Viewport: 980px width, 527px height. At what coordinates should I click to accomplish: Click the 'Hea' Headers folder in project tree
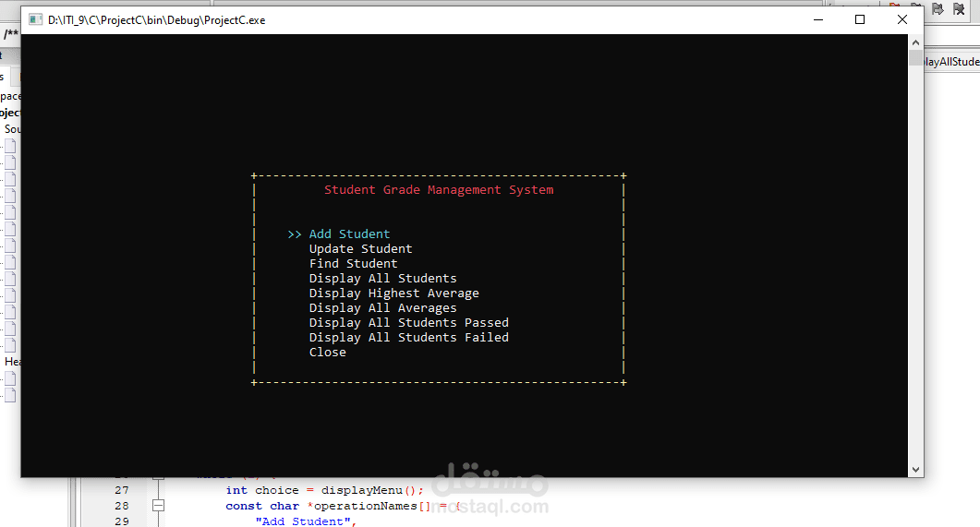(13, 362)
